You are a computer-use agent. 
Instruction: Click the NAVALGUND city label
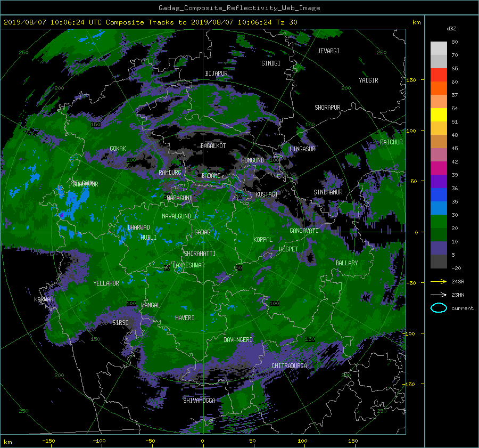[x=176, y=216]
